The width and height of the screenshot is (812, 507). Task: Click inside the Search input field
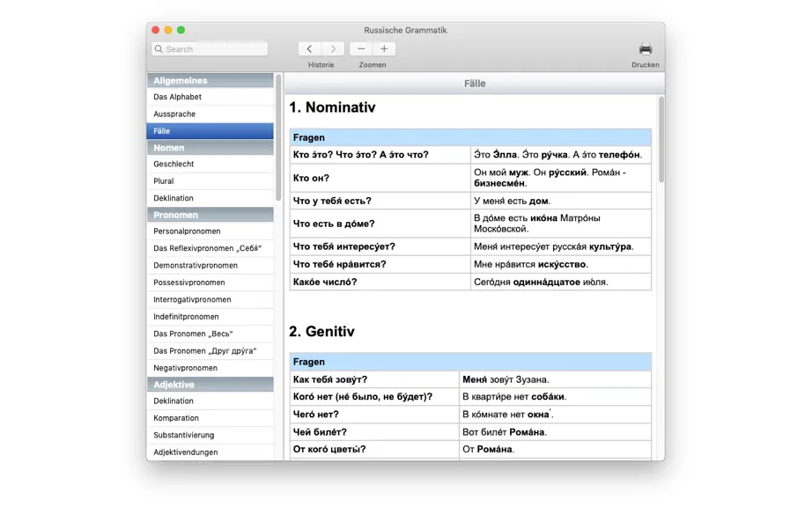tap(210, 48)
